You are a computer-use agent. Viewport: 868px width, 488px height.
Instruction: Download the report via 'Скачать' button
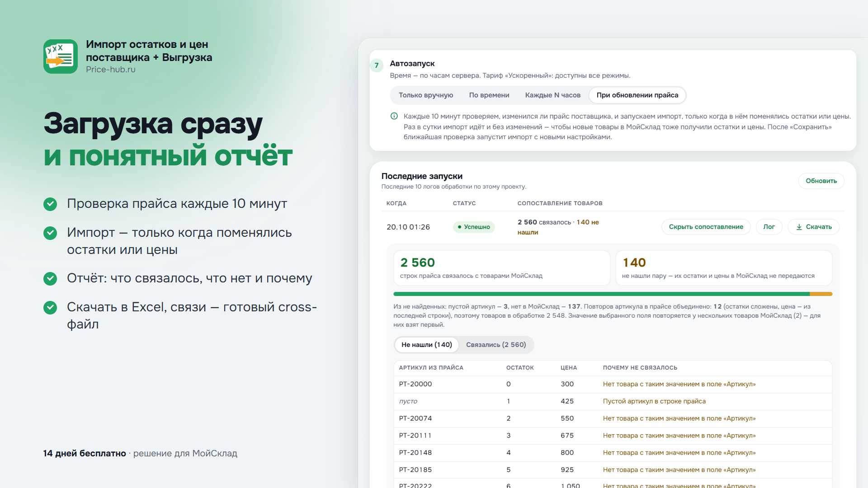[x=813, y=227]
